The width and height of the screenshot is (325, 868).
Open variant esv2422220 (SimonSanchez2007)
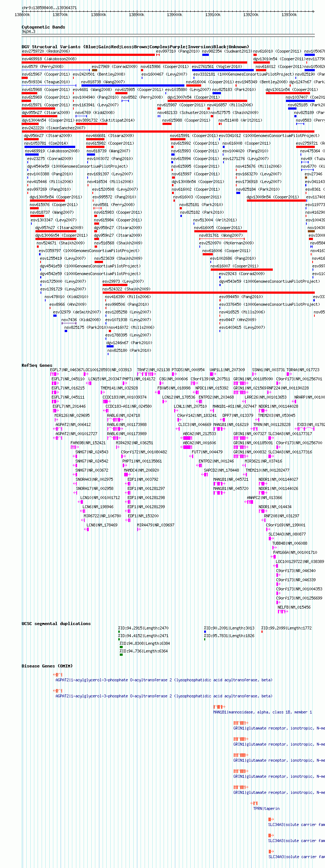click(168, 132)
